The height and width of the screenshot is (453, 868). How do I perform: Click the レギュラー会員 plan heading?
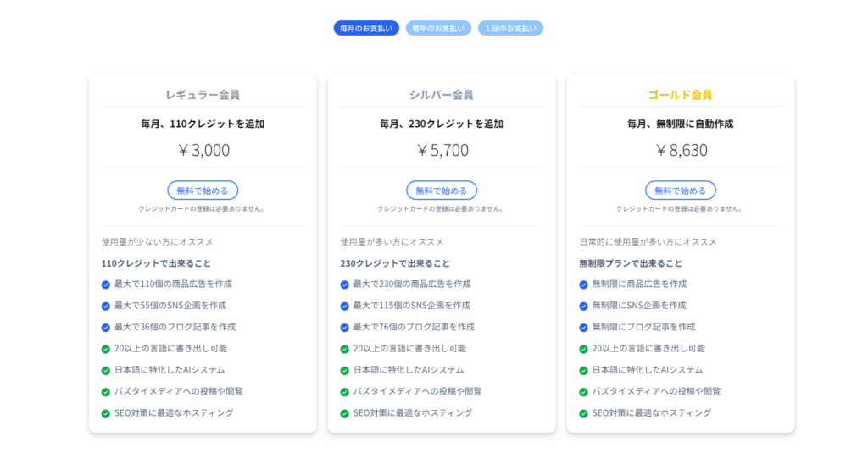(203, 95)
